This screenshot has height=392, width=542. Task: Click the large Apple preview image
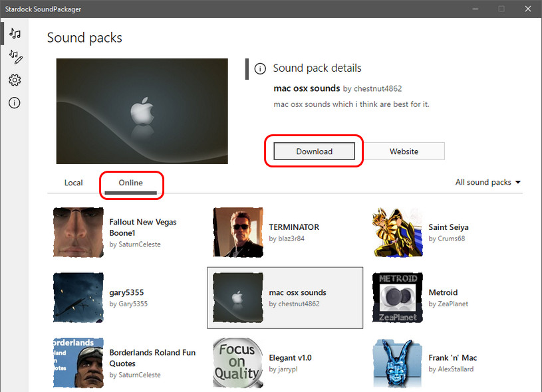(x=142, y=111)
